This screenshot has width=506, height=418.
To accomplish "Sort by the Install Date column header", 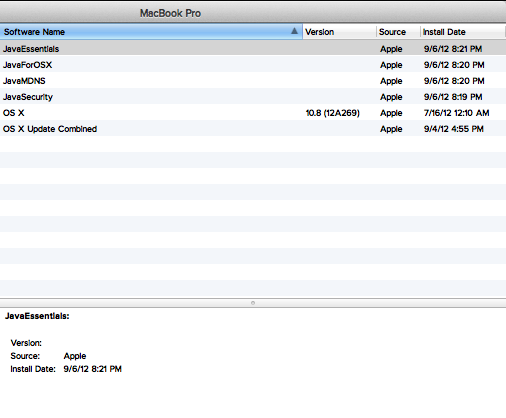I will (463, 32).
